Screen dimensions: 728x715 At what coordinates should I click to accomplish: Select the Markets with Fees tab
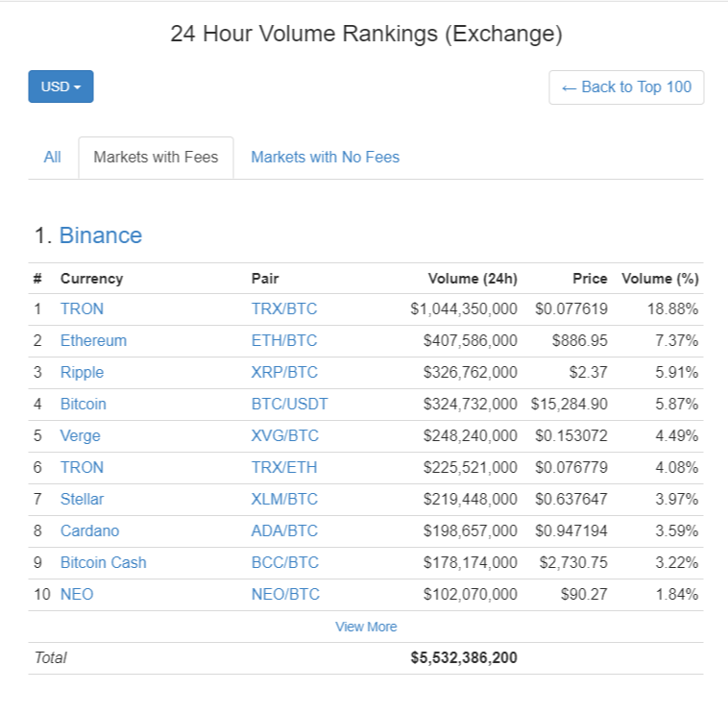point(156,157)
